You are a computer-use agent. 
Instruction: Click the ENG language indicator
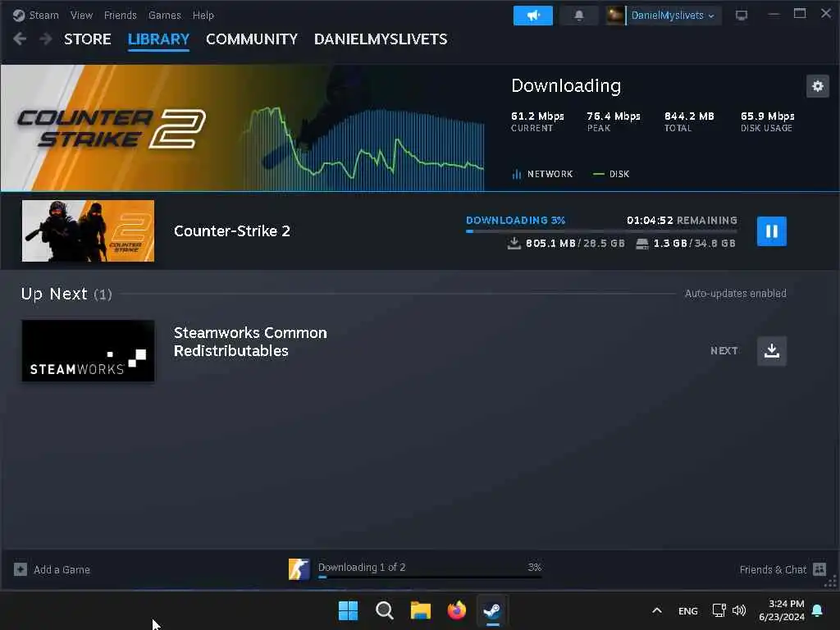point(688,610)
